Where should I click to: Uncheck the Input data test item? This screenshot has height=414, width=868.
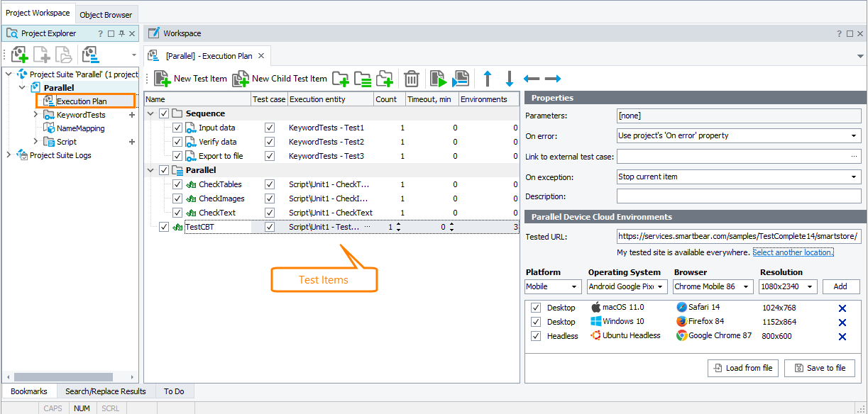177,128
